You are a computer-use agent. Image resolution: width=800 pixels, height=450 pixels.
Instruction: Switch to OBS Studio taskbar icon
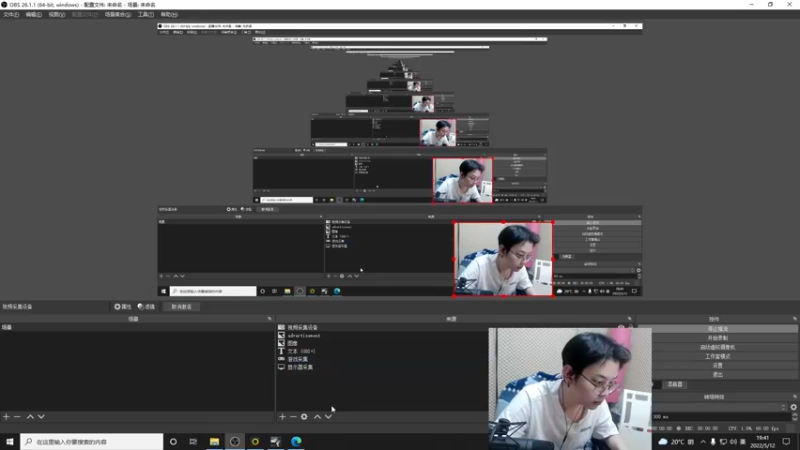click(235, 441)
